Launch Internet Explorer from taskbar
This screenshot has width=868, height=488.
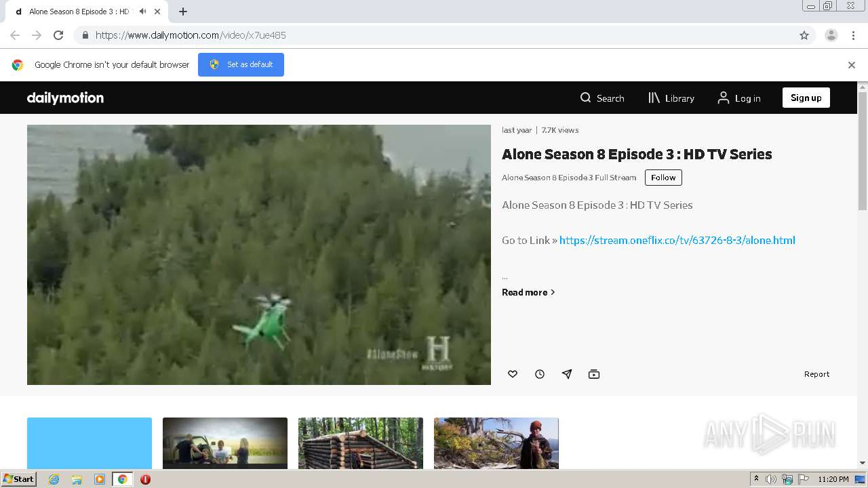click(54, 479)
